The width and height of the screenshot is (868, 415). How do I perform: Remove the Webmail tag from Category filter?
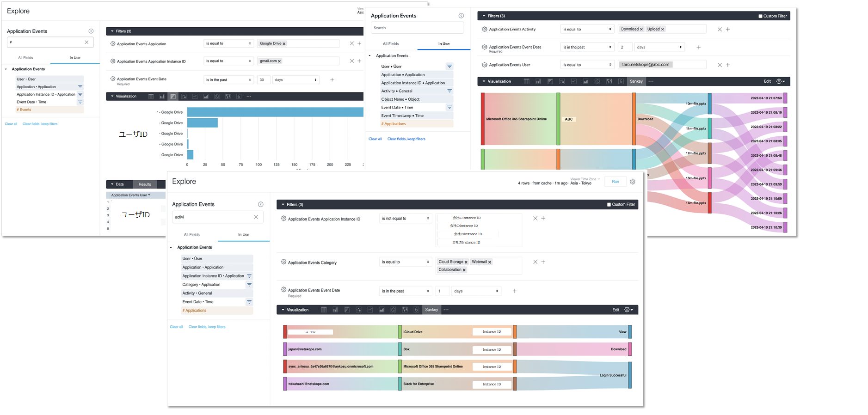tap(490, 262)
